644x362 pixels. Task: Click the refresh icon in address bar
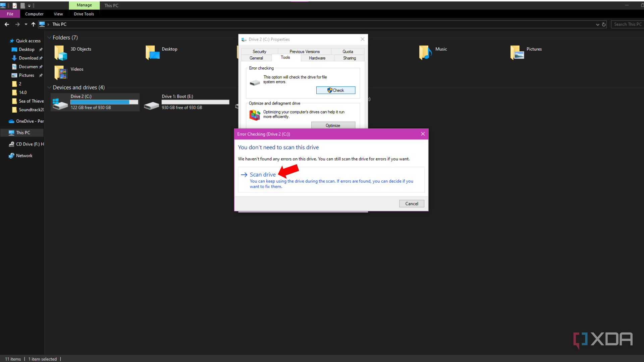tap(604, 24)
